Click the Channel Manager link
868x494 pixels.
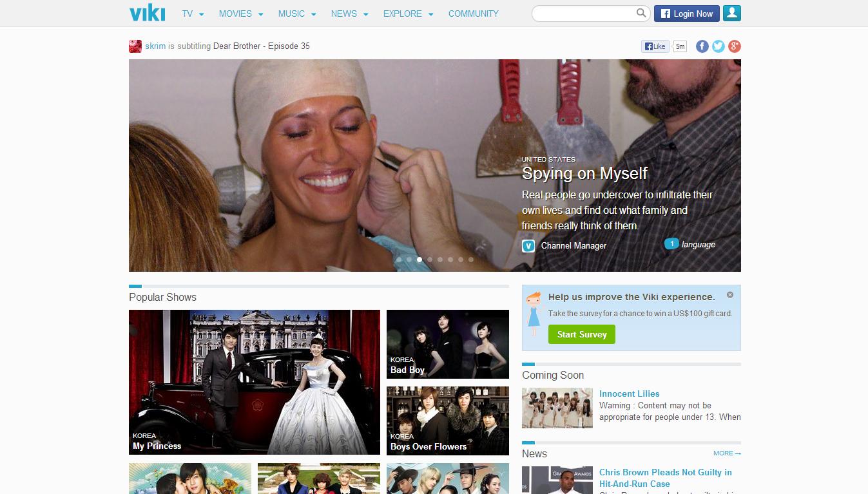[x=574, y=245]
